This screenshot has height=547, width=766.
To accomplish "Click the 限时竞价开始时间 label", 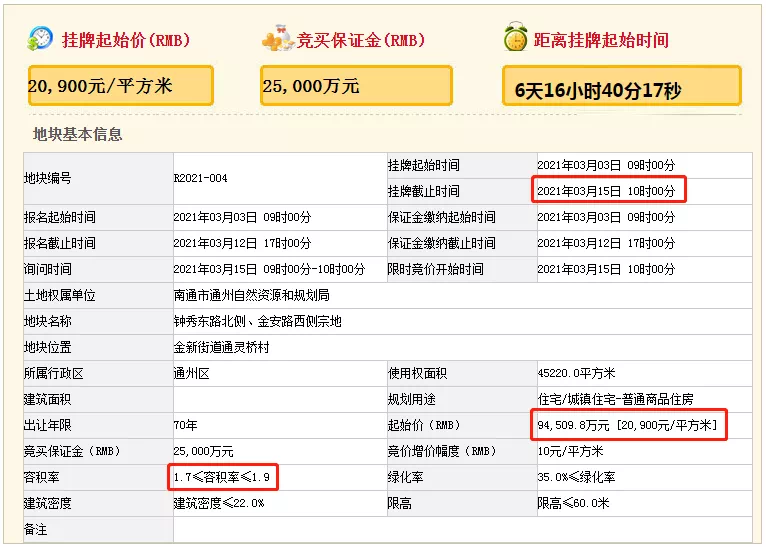I will pos(436,269).
